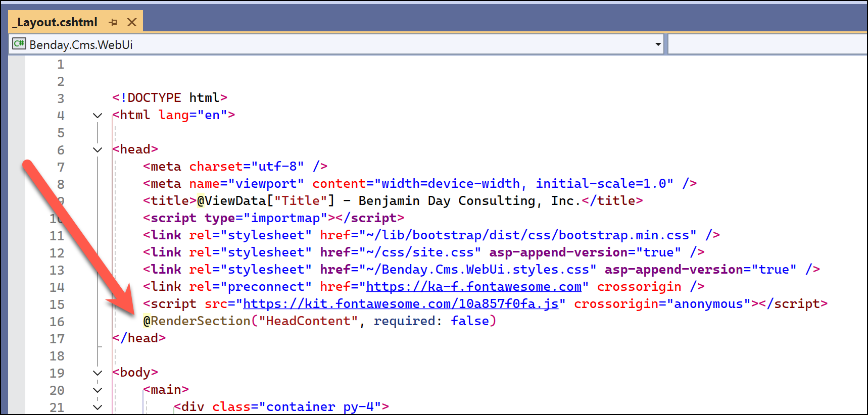The image size is (868, 415).
Task: Pin the _Layout.cshtml tab
Action: (x=113, y=22)
